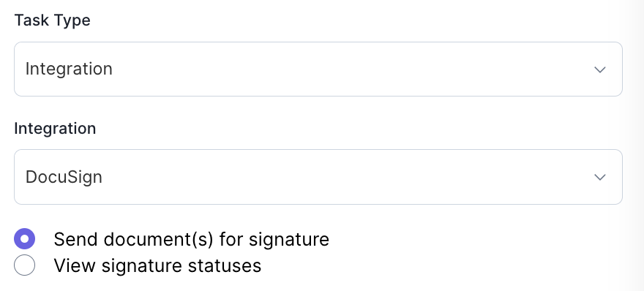Click the "Integration" field label above DocuSign

[55, 129]
